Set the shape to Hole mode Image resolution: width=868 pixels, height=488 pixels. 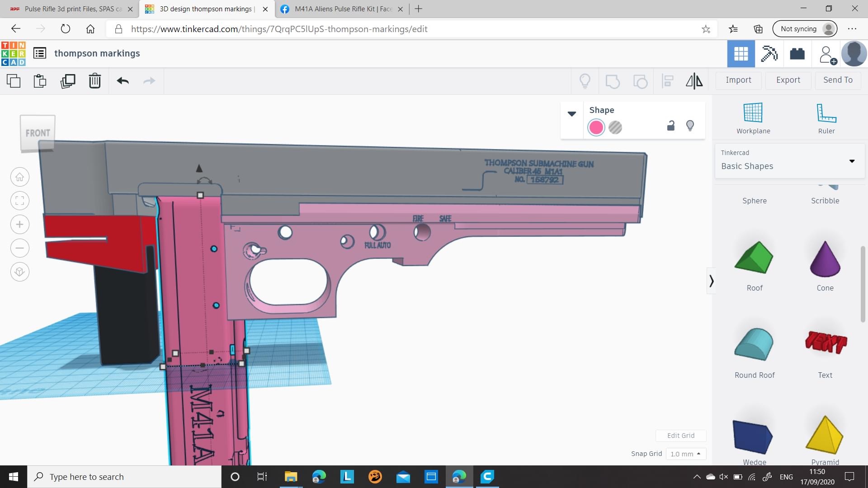tap(615, 127)
